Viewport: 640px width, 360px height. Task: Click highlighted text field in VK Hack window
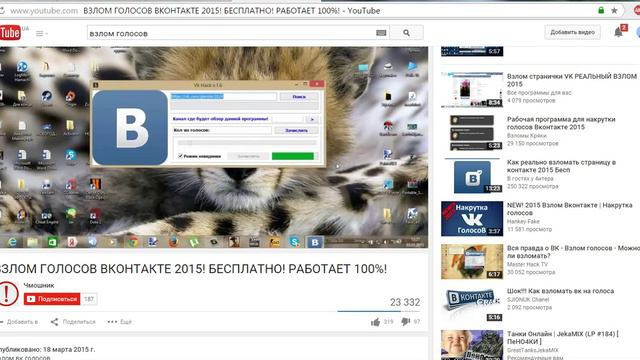pyautogui.click(x=223, y=97)
